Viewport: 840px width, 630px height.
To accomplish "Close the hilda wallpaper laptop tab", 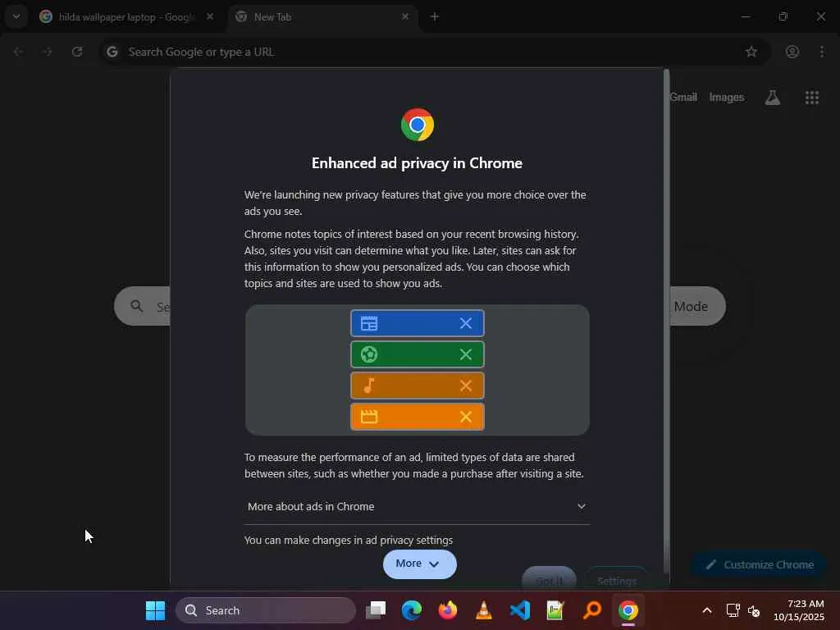I will [210, 16].
